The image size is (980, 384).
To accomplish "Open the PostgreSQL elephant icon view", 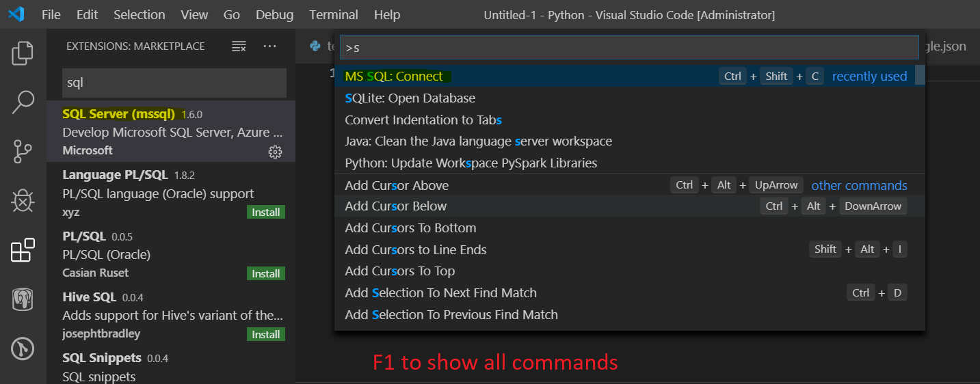I will (23, 300).
